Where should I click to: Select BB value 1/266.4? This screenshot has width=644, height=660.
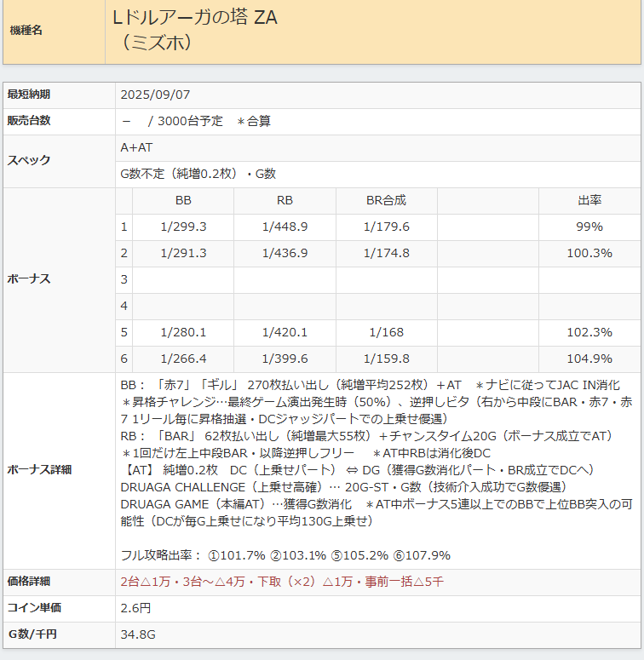(183, 359)
